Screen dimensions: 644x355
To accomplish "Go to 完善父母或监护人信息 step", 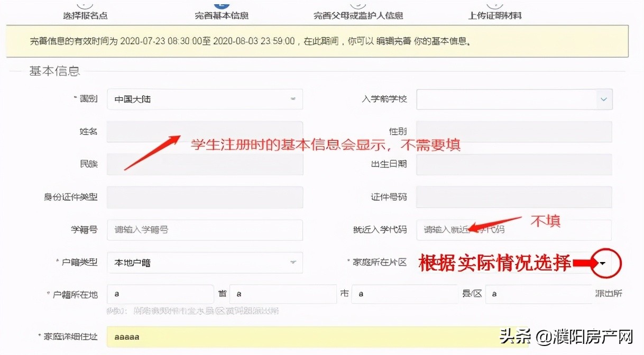I will pyautogui.click(x=358, y=15).
